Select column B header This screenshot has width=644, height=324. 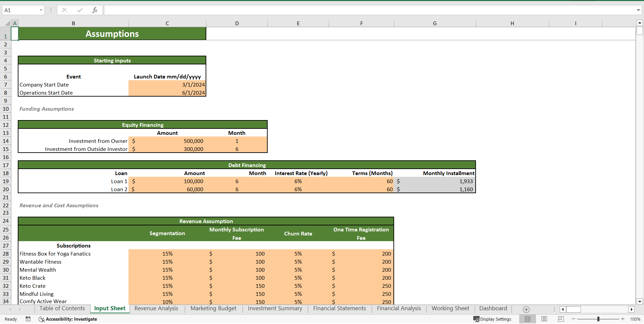click(73, 23)
